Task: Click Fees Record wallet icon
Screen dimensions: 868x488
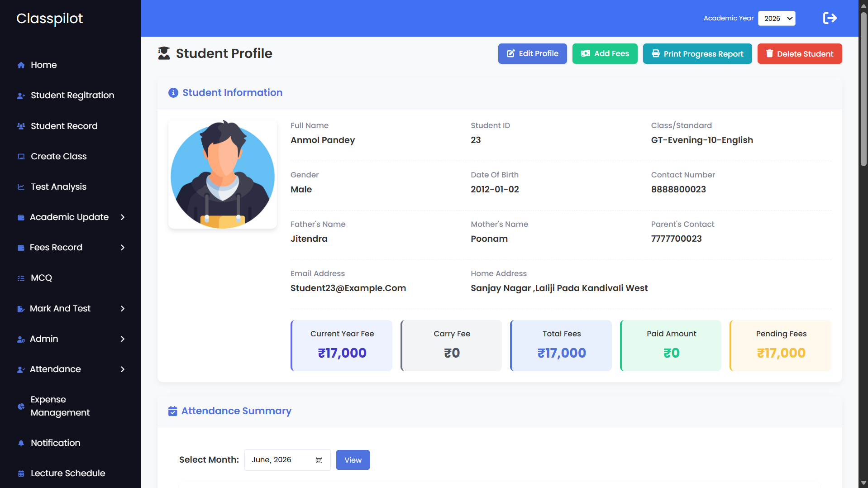Action: click(21, 248)
